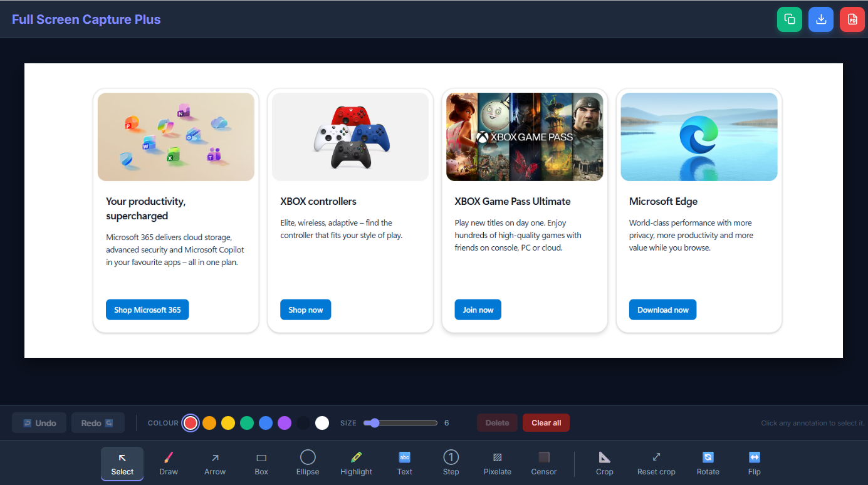Image resolution: width=868 pixels, height=485 pixels.
Task: Choose the purple colour swatch
Action: (x=285, y=423)
